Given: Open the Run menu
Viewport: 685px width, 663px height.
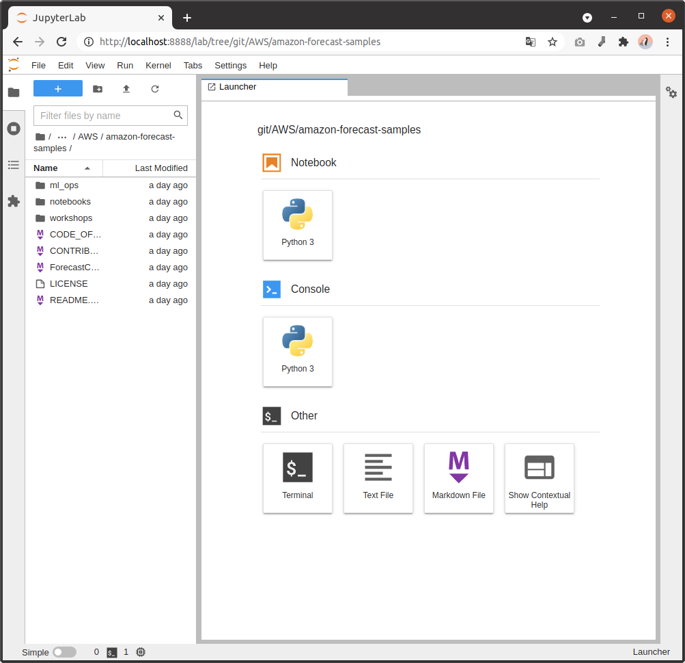Looking at the screenshot, I should tap(125, 66).
